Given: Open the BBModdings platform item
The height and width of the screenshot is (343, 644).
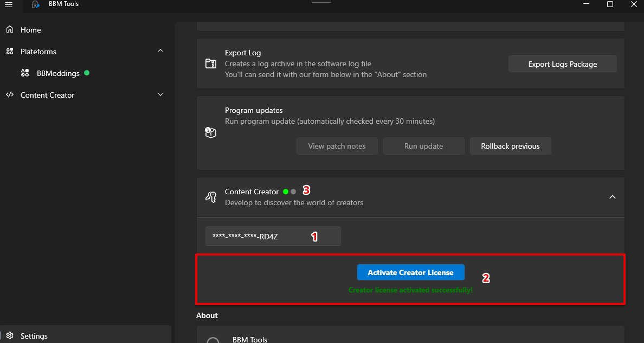Looking at the screenshot, I should pyautogui.click(x=58, y=73).
